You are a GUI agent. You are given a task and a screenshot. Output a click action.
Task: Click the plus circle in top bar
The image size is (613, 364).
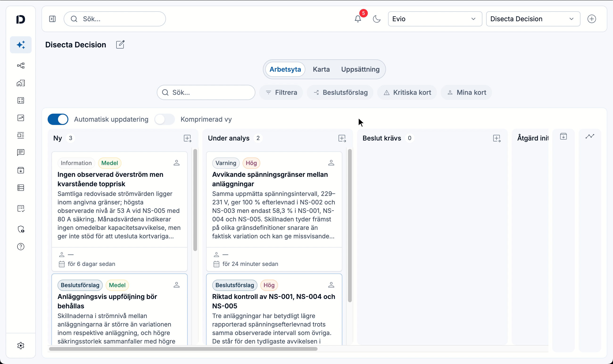[592, 19]
